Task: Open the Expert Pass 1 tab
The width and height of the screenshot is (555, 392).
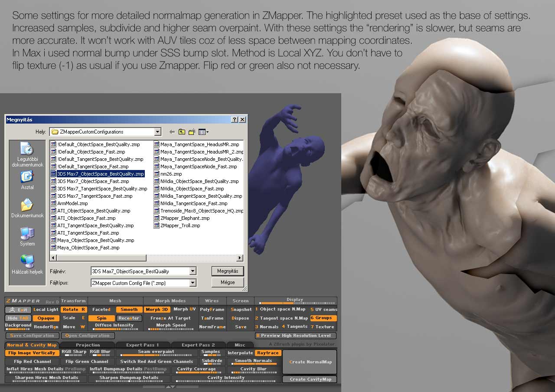Action: coord(143,345)
